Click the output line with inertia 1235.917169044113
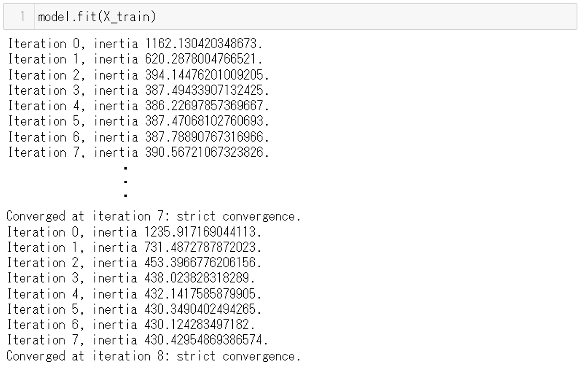 coord(134,232)
